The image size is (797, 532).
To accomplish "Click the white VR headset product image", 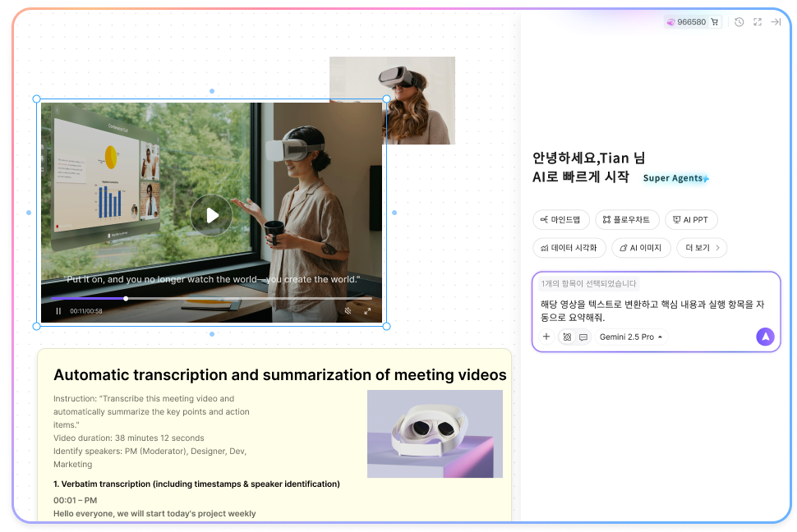I will tap(435, 433).
